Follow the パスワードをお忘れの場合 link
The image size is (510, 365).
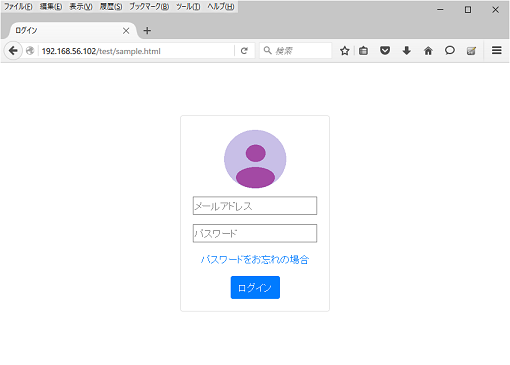pyautogui.click(x=255, y=259)
